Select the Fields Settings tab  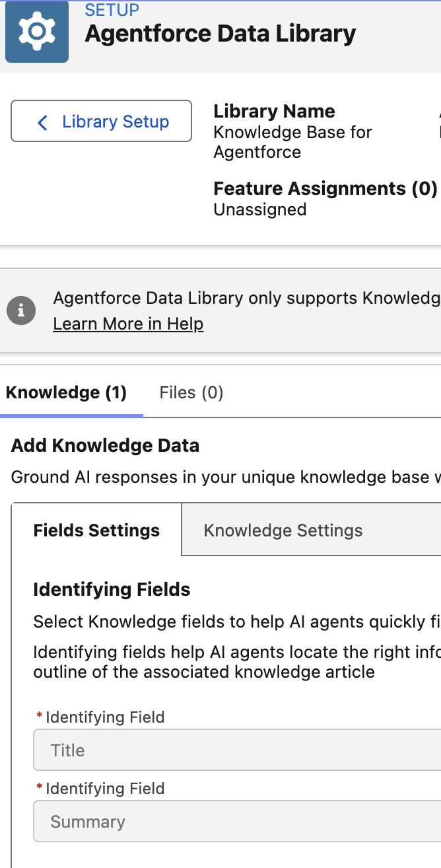(96, 530)
